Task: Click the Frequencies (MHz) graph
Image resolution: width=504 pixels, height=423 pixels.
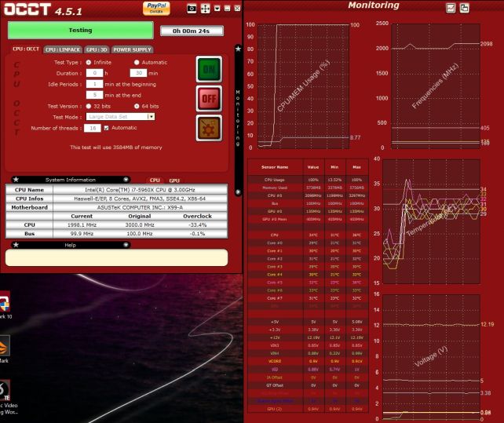Action: pyautogui.click(x=436, y=86)
